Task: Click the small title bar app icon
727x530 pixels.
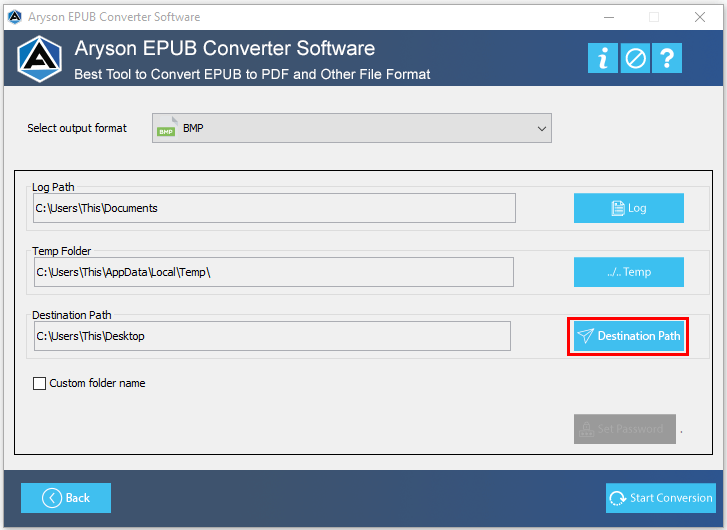Action: point(15,17)
